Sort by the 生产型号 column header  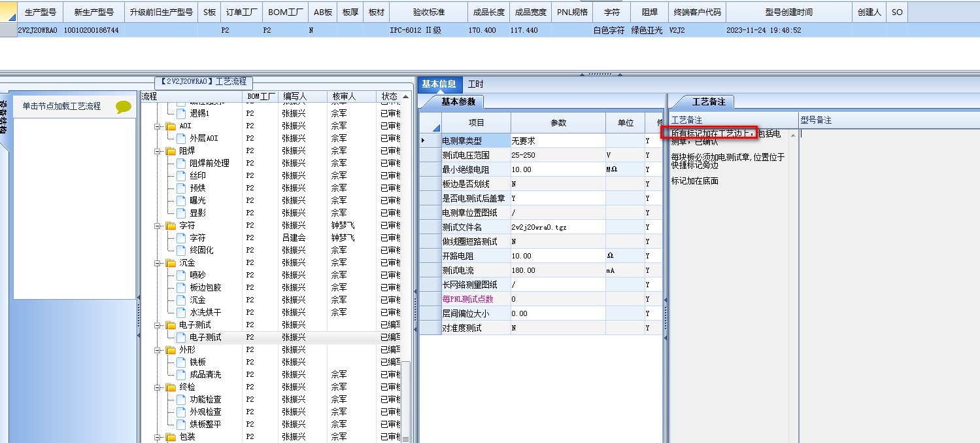40,12
